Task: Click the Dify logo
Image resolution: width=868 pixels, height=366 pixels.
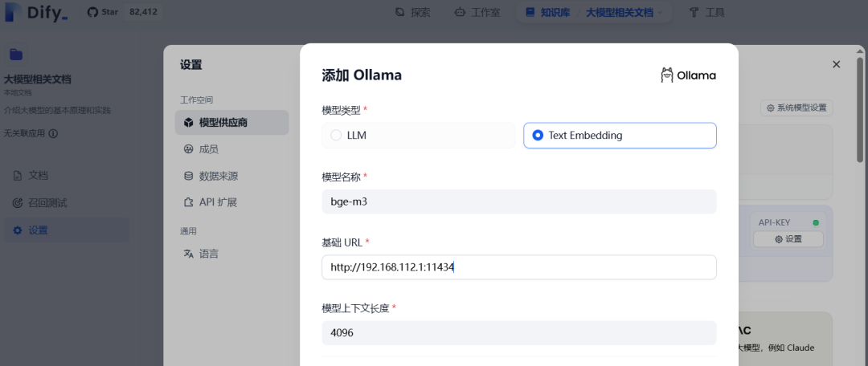Action: [x=36, y=12]
